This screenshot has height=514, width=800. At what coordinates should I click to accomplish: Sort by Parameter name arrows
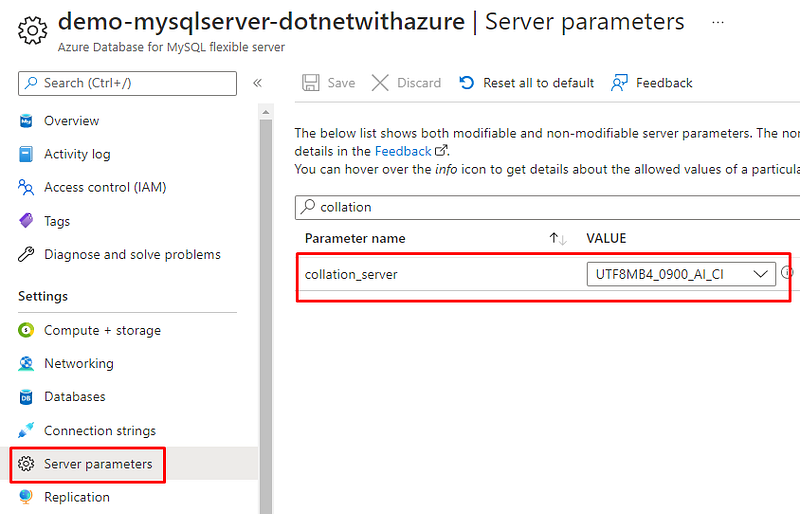558,238
